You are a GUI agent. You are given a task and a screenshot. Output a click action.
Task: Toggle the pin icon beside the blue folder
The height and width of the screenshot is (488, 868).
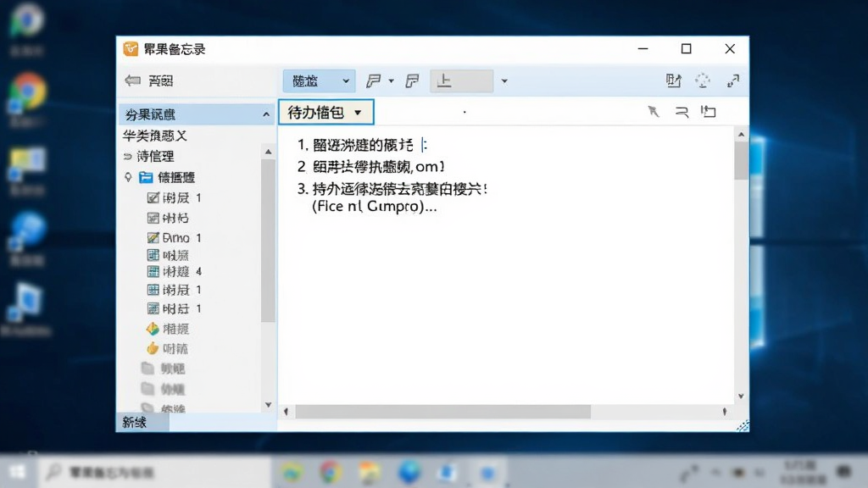pos(128,177)
